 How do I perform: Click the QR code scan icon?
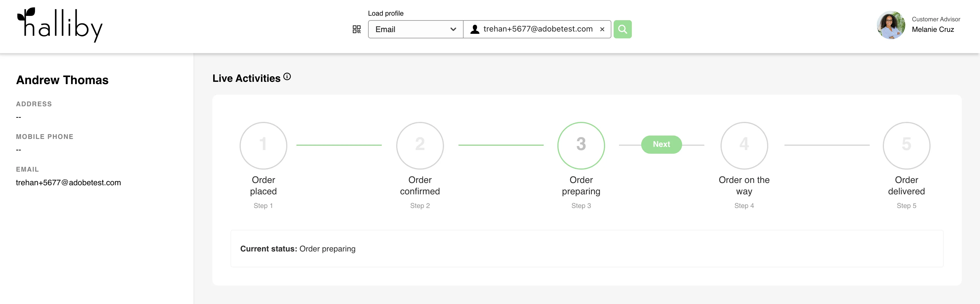pos(356,29)
